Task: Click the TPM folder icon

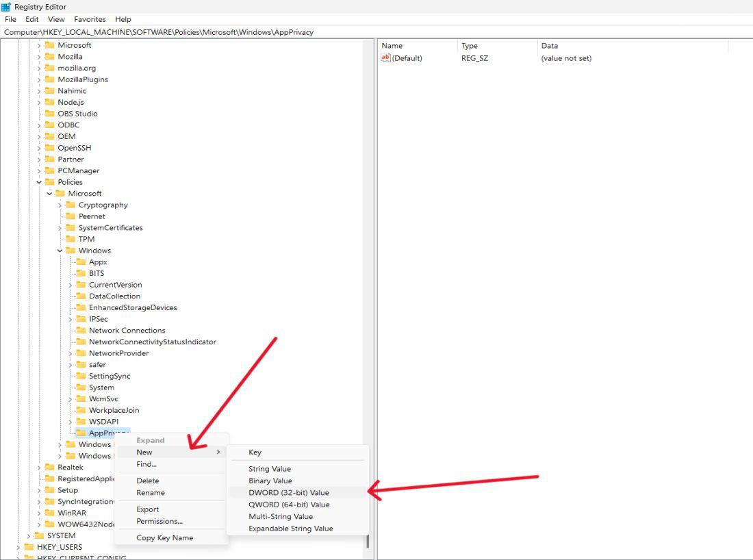Action: tap(71, 239)
